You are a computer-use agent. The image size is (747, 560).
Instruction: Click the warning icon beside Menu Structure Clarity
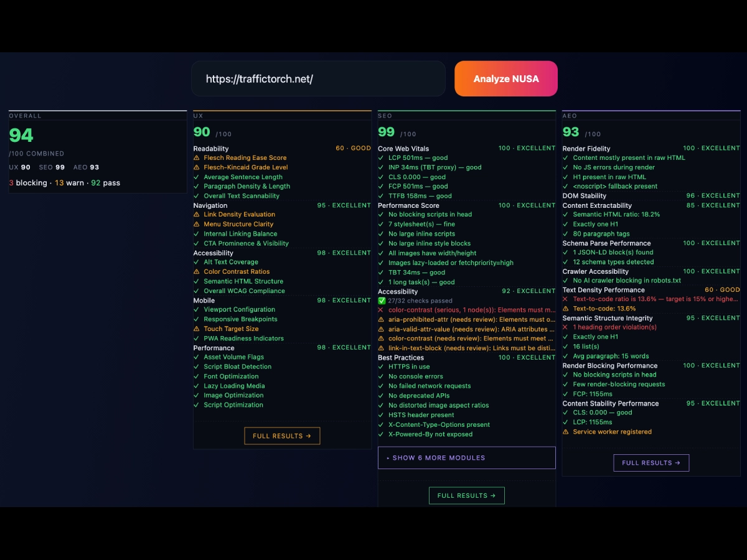click(197, 224)
